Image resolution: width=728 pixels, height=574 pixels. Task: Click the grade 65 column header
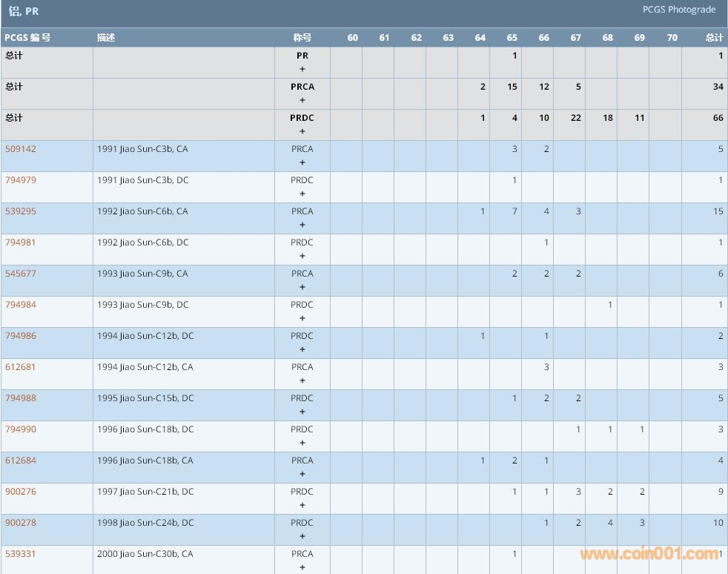(512, 38)
